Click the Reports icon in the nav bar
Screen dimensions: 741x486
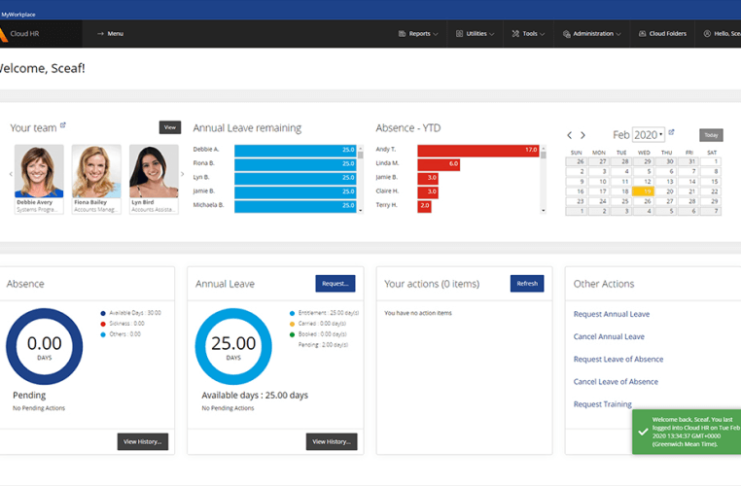402,34
